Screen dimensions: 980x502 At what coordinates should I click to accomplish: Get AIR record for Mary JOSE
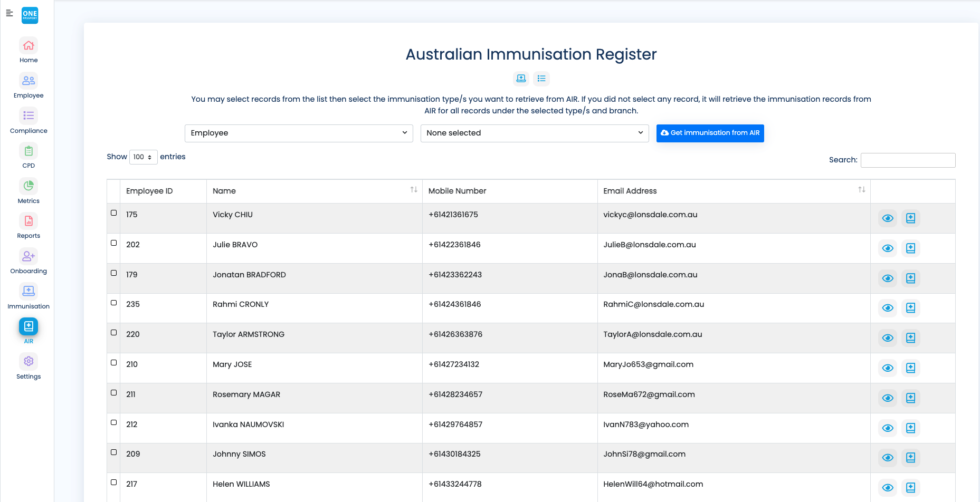(x=910, y=368)
